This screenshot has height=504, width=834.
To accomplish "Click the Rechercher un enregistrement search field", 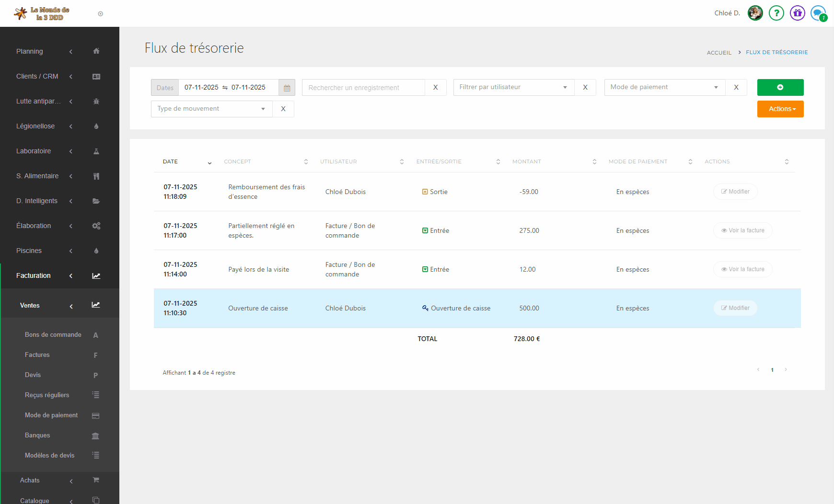I will (363, 88).
